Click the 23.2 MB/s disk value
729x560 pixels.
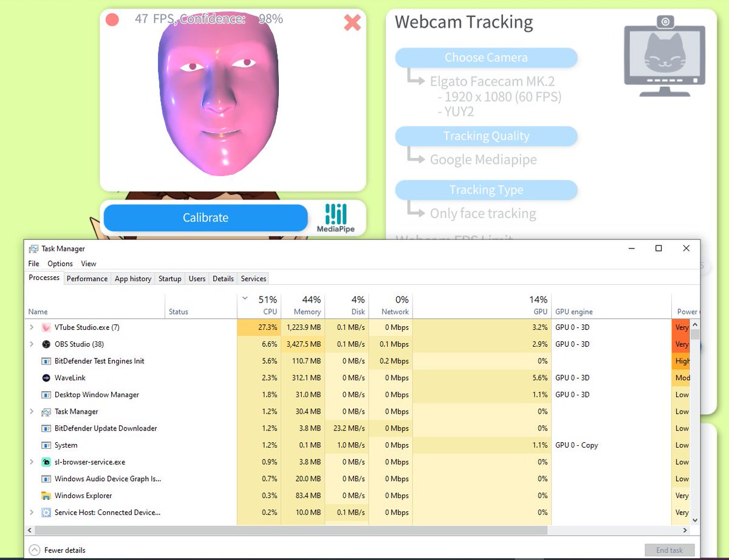tap(348, 428)
